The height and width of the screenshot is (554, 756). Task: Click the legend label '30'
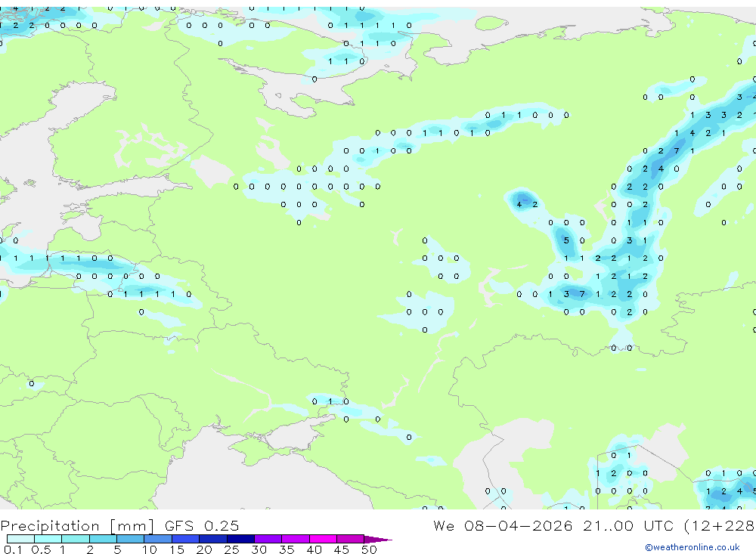(259, 549)
